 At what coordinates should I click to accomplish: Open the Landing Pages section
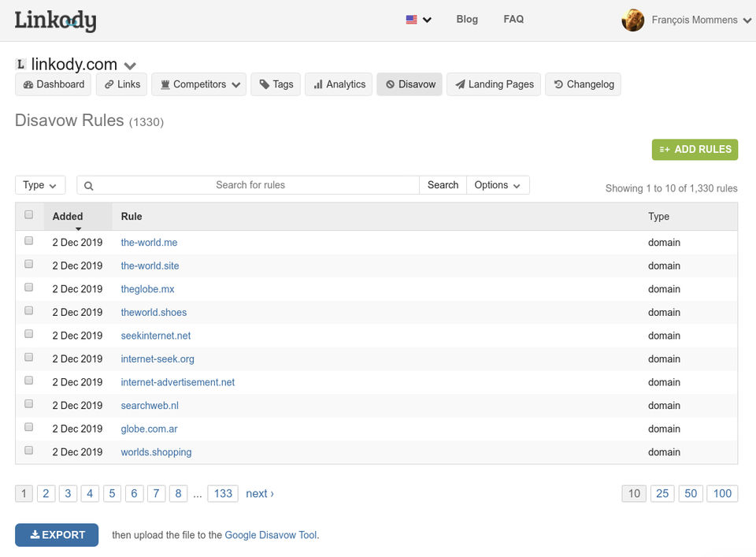tap(494, 84)
